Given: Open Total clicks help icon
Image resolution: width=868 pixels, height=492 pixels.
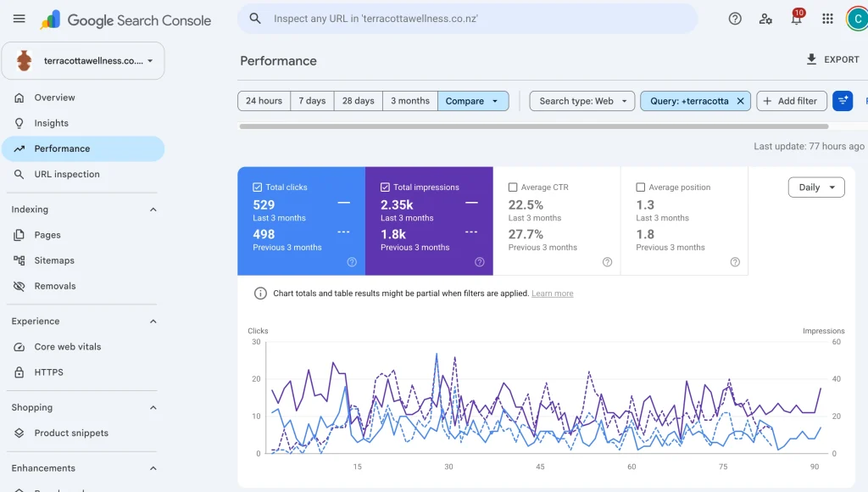Looking at the screenshot, I should pos(352,262).
